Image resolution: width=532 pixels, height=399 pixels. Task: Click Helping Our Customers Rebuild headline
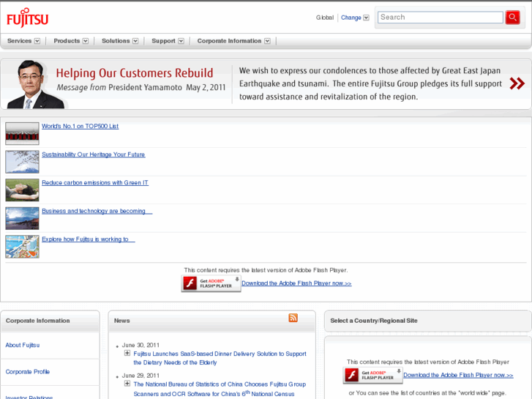coord(135,73)
